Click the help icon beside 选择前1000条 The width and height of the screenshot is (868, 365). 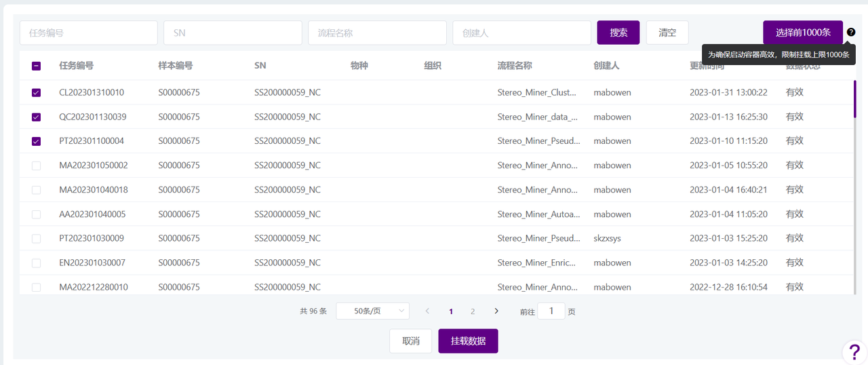(x=851, y=32)
